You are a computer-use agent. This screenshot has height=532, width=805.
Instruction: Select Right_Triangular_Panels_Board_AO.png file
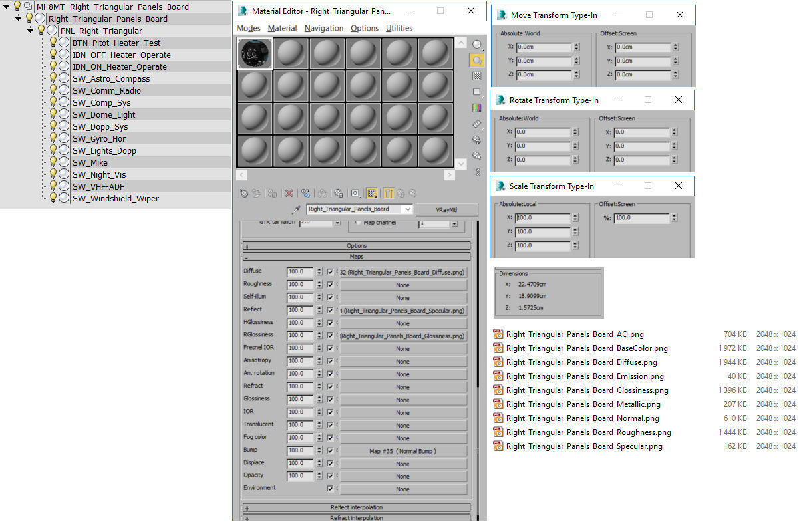(x=575, y=334)
